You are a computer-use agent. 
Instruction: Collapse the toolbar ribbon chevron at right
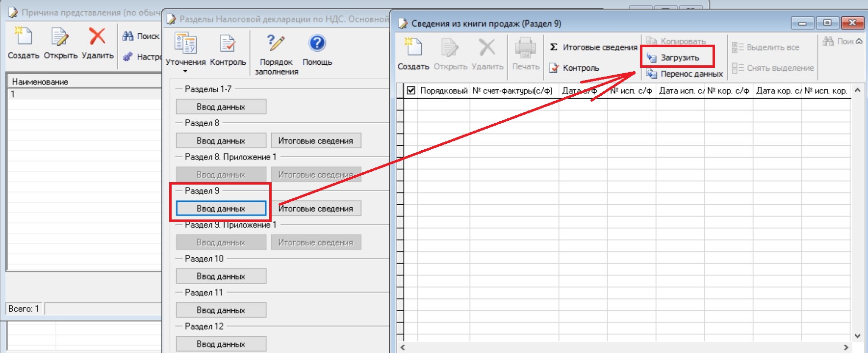coord(859,42)
